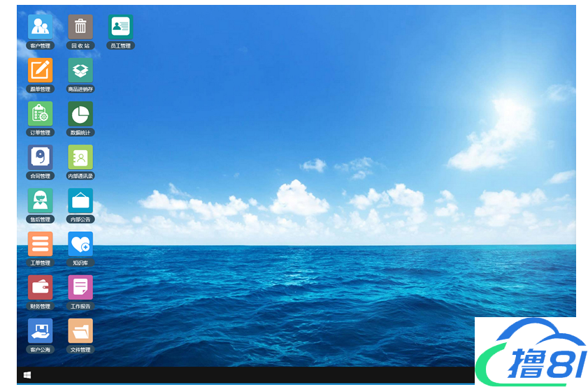Launch the 员工管理 employee management app
The width and height of the screenshot is (588, 387).
click(120, 27)
